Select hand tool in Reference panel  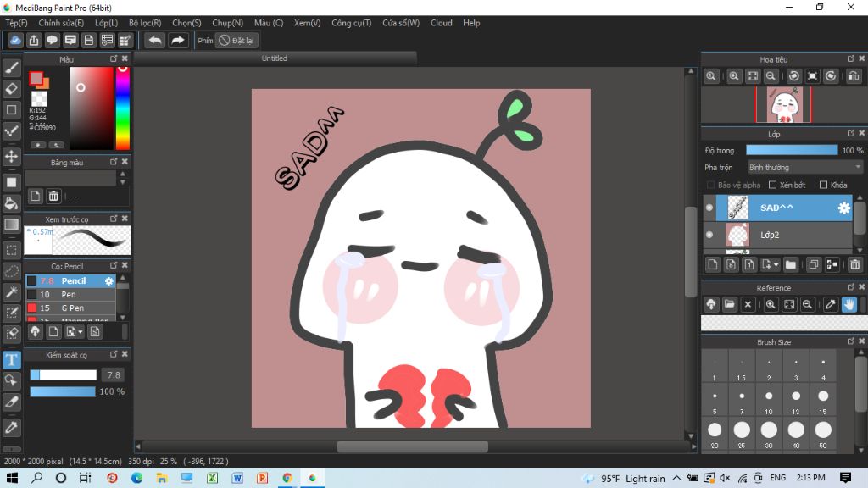[x=849, y=305]
